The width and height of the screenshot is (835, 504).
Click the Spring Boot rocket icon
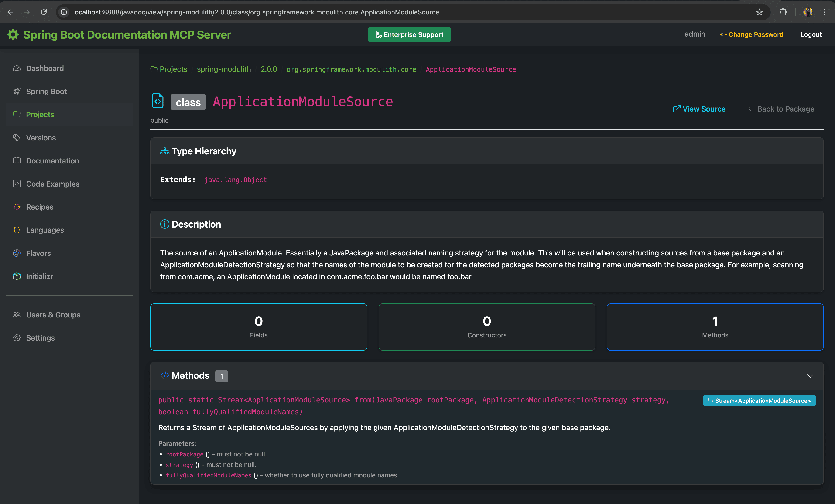pyautogui.click(x=17, y=92)
